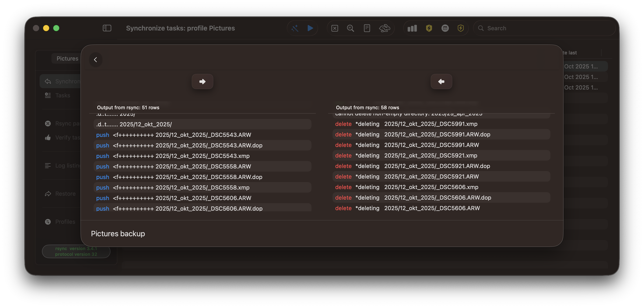Select the Pictures profile dropdown in sidebar
The width and height of the screenshot is (644, 308).
[67, 58]
